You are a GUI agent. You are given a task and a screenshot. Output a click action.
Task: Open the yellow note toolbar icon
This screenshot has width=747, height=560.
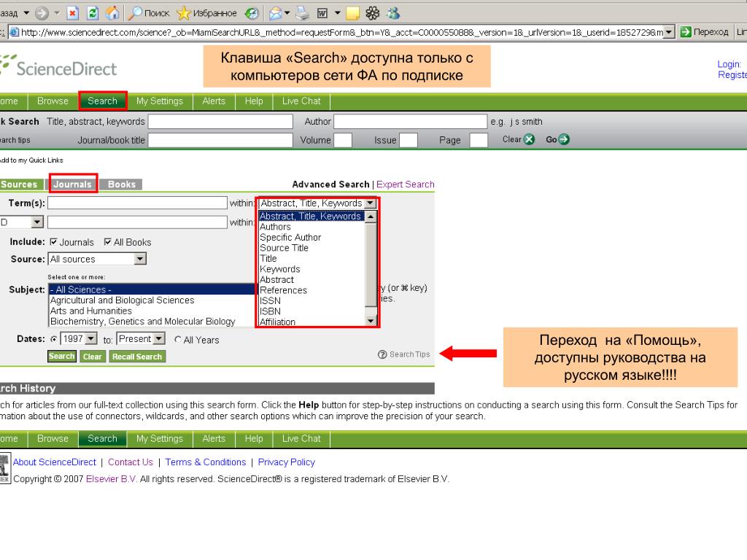[x=352, y=13]
